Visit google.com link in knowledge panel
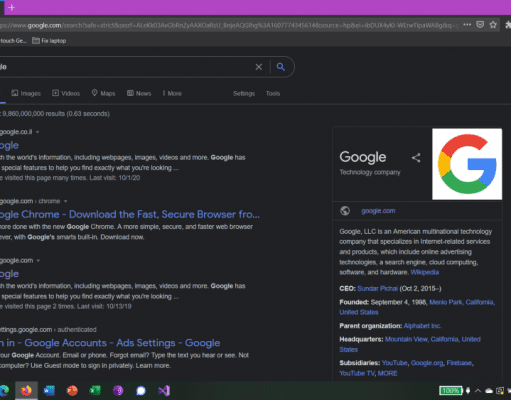Viewport: 511px width, 400px height. tap(378, 211)
